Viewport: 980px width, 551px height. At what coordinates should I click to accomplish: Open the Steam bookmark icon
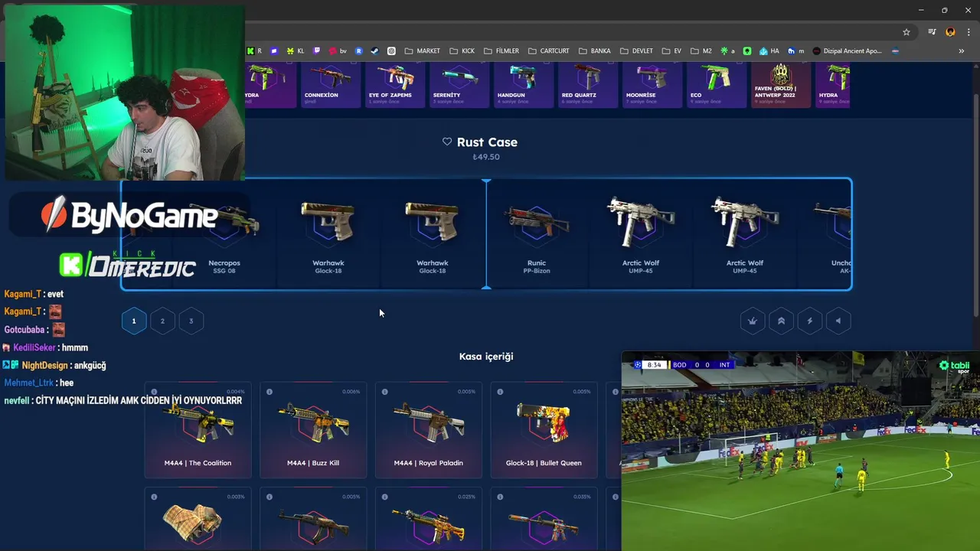374,51
